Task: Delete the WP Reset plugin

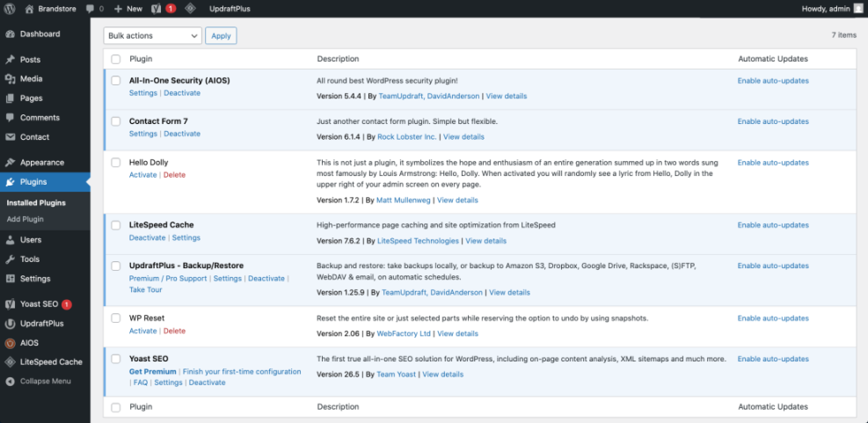Action: click(174, 331)
